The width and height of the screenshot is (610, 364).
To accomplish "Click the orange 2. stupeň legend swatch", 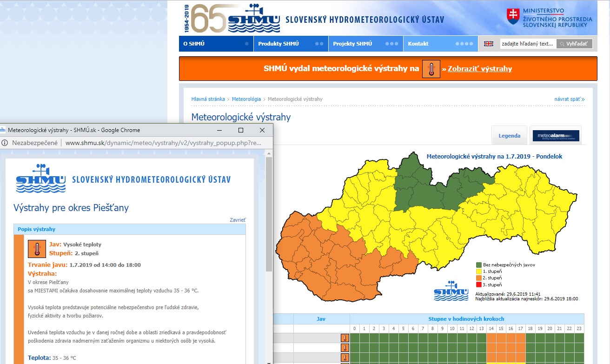I will (478, 278).
